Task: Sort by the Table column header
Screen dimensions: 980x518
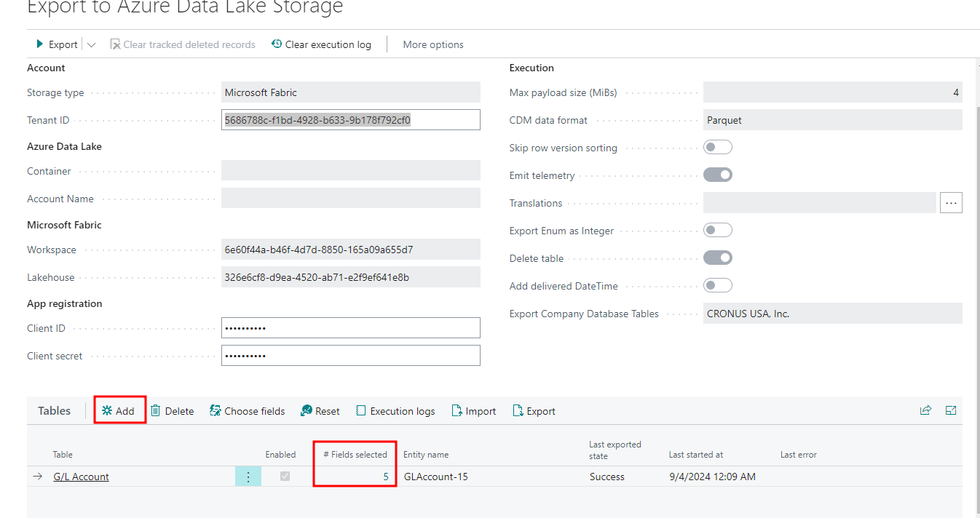Action: (x=63, y=455)
